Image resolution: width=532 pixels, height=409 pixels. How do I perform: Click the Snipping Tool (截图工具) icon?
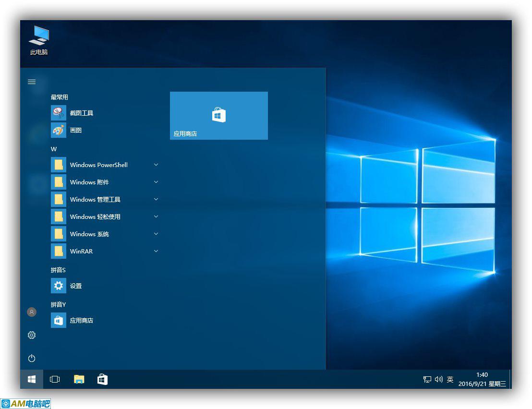pyautogui.click(x=59, y=113)
